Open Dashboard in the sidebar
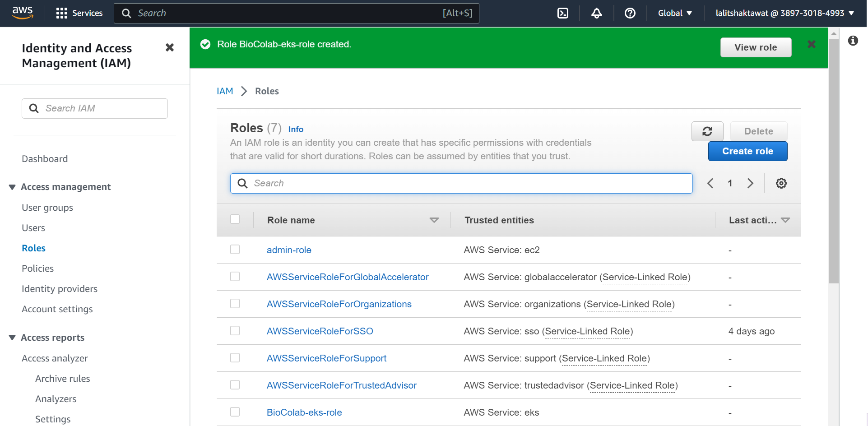868x426 pixels. [45, 159]
